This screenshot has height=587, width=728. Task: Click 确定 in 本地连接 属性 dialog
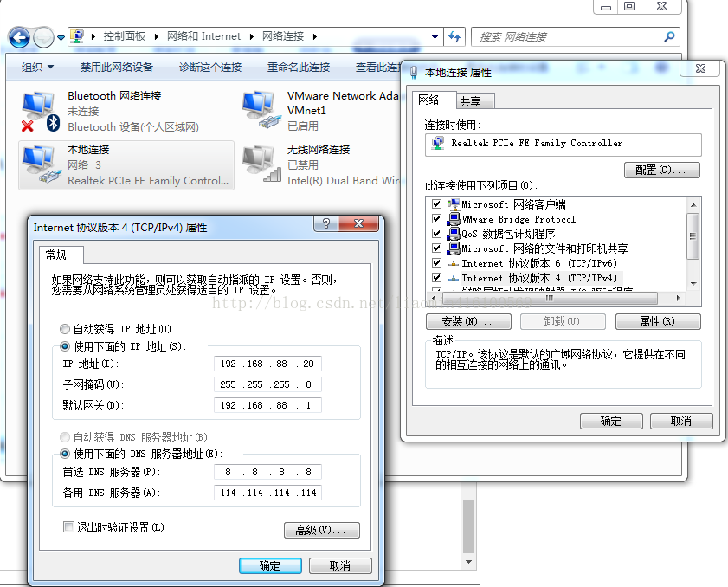pyautogui.click(x=611, y=422)
